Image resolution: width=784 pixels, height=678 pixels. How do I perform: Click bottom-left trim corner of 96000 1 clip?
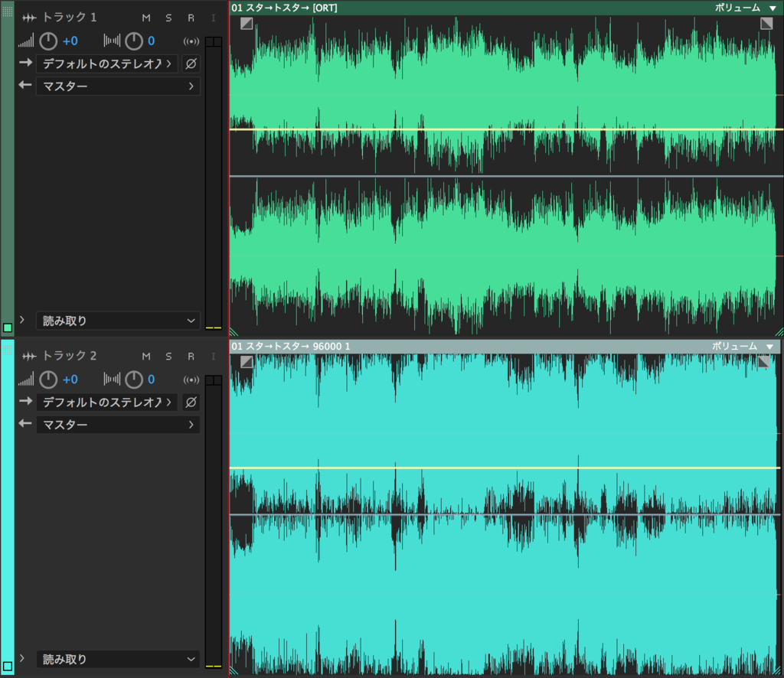[234, 670]
